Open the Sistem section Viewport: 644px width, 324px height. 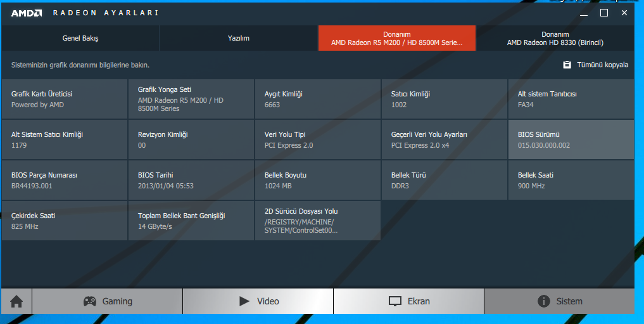tap(559, 301)
